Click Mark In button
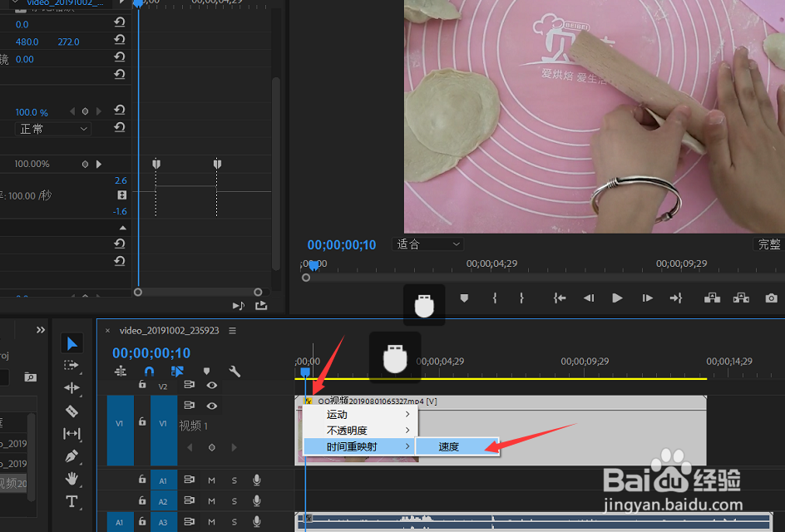The width and height of the screenshot is (785, 532). coord(495,298)
